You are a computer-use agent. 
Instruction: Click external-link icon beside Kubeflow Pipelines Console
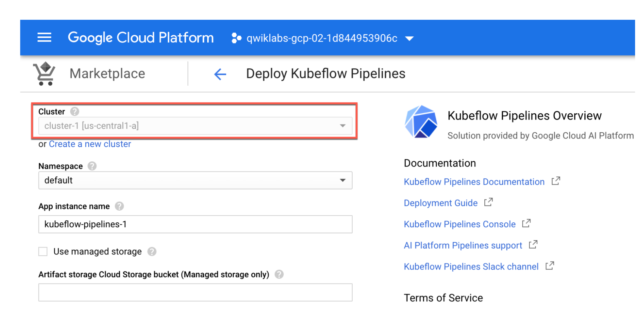pyautogui.click(x=526, y=223)
